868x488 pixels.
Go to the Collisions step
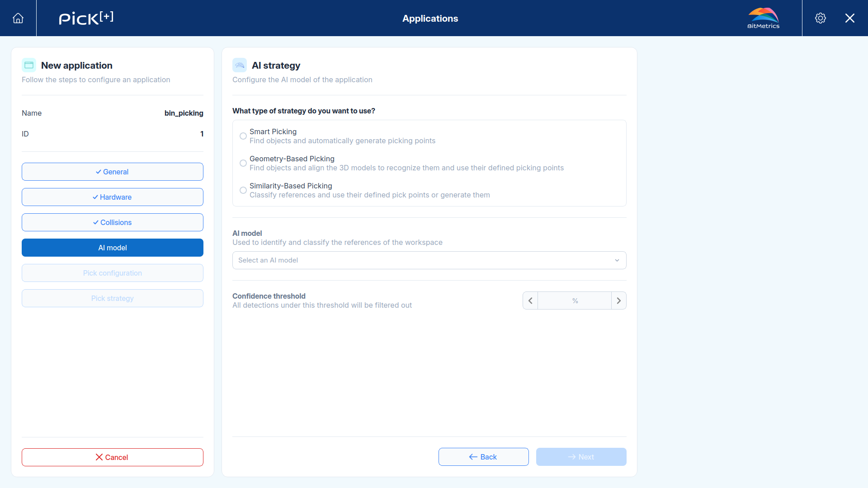click(x=113, y=222)
